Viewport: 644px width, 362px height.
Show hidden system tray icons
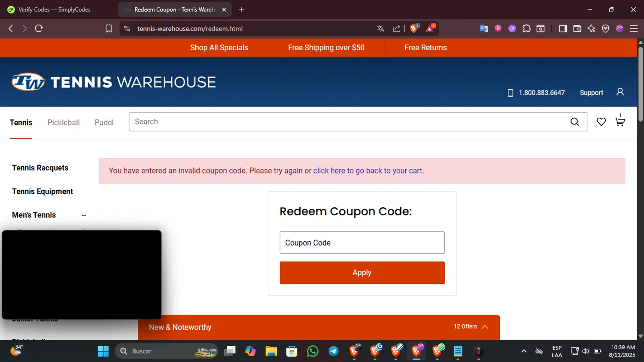pyautogui.click(x=524, y=351)
